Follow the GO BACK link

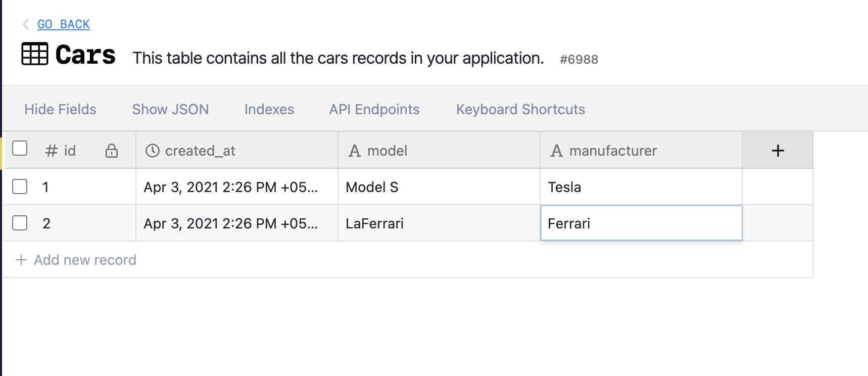(64, 24)
